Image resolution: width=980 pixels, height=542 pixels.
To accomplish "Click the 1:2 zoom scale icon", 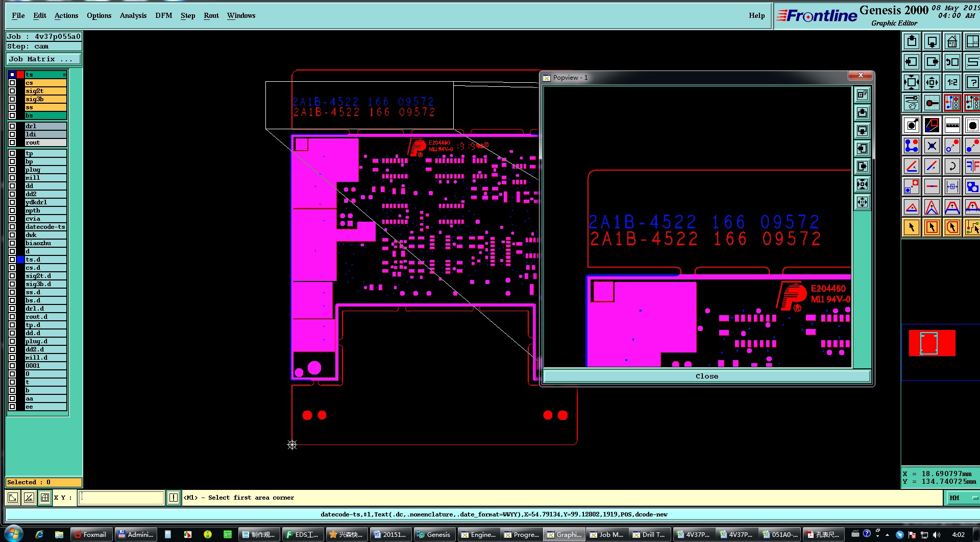I will (952, 82).
